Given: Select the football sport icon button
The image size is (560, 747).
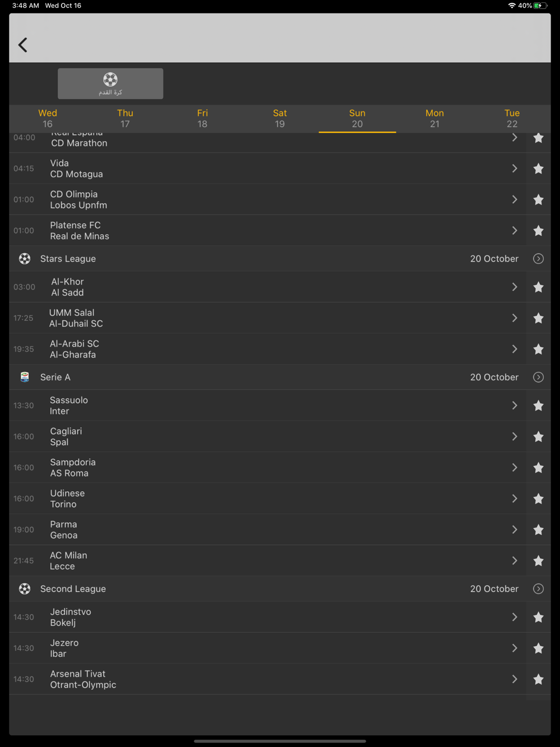Looking at the screenshot, I should coord(110,83).
